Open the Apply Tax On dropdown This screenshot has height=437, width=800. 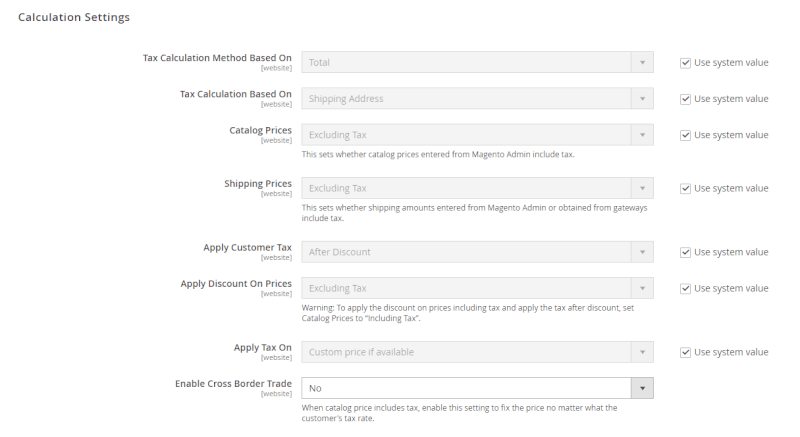pos(477,352)
